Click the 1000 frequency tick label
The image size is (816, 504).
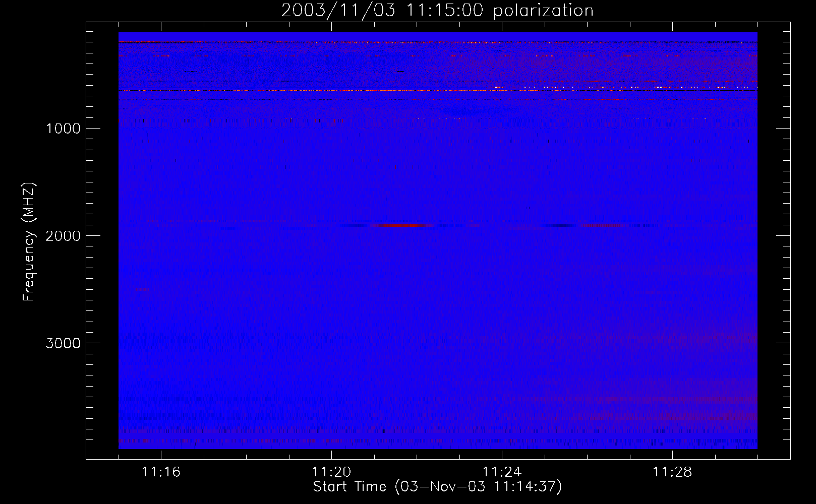(x=63, y=129)
